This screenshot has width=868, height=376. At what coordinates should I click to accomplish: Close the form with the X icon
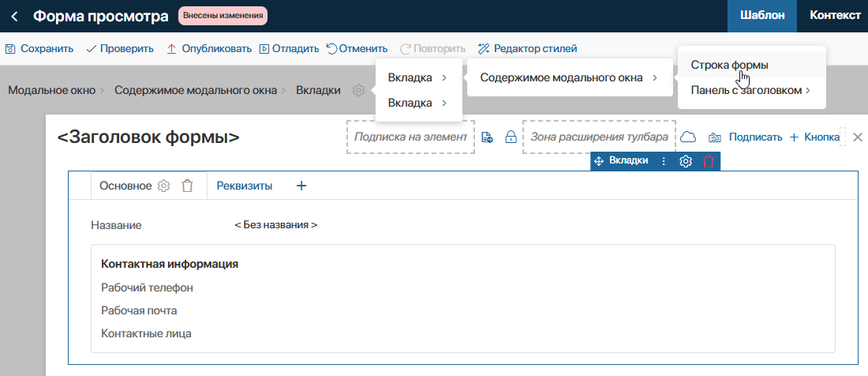click(858, 137)
